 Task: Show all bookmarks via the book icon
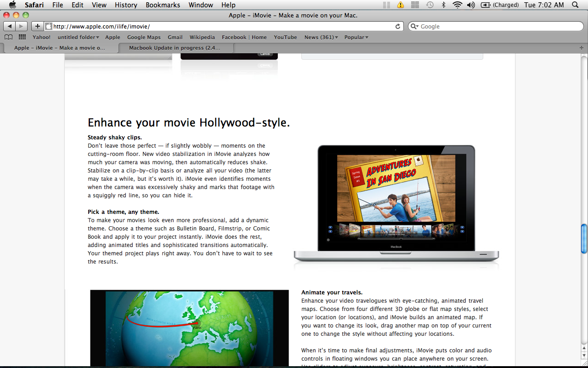point(8,37)
